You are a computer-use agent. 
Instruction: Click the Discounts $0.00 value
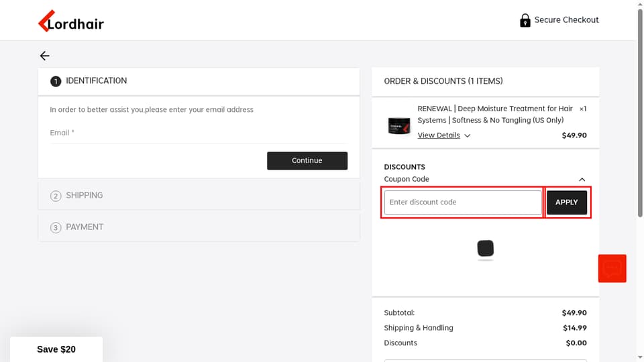576,343
